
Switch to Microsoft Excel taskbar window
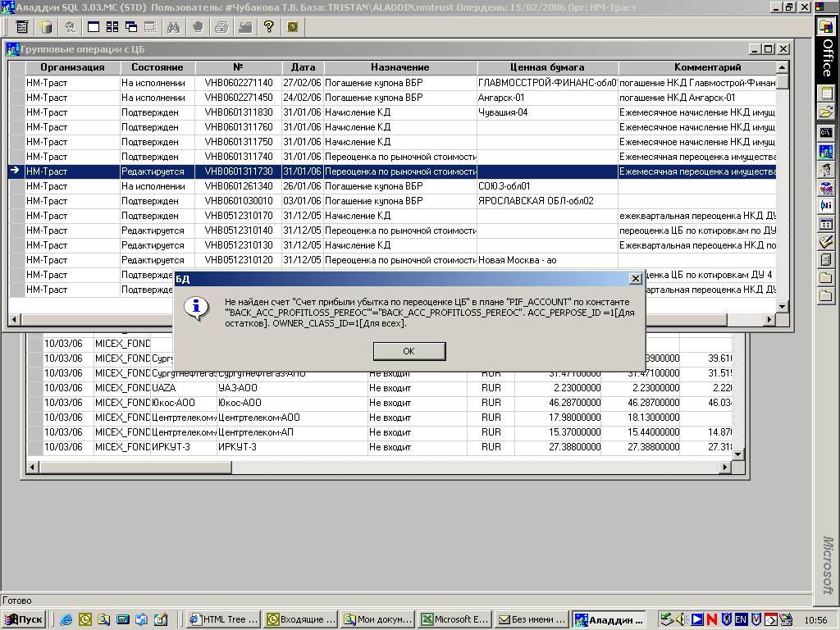[x=455, y=620]
